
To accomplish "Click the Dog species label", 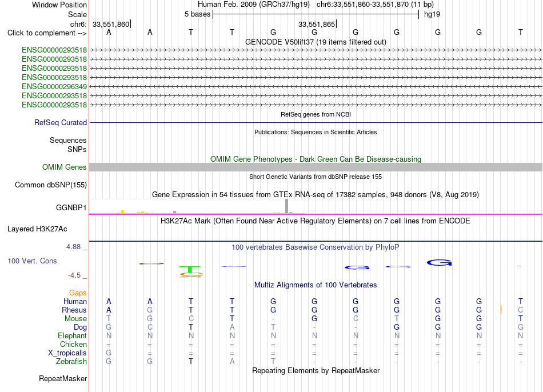I will [80, 327].
